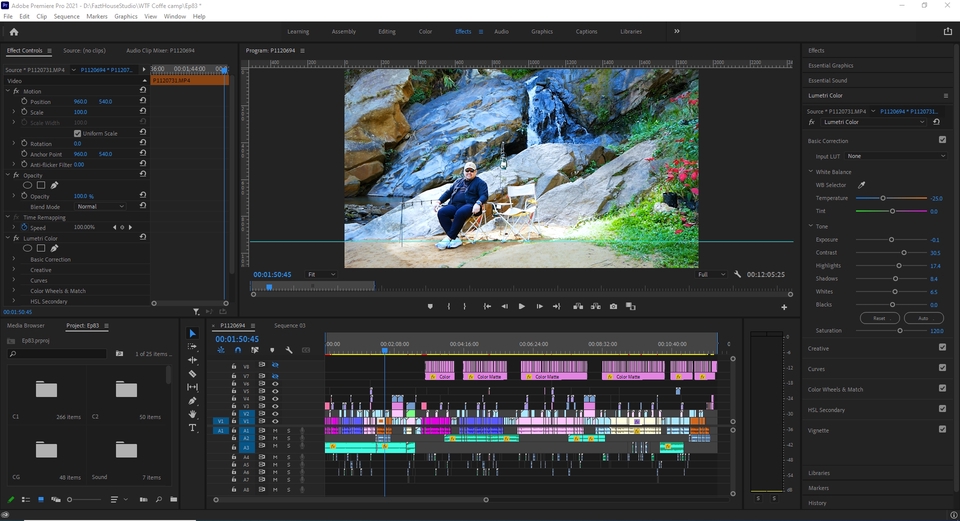Open the Blend Mode dropdown
Screen dimensions: 960x521
100,206
